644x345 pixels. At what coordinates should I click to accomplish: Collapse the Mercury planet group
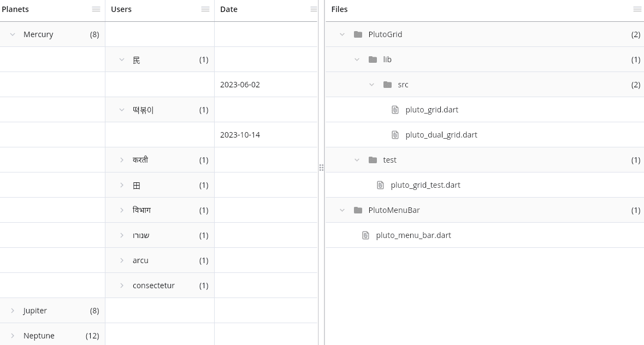13,34
